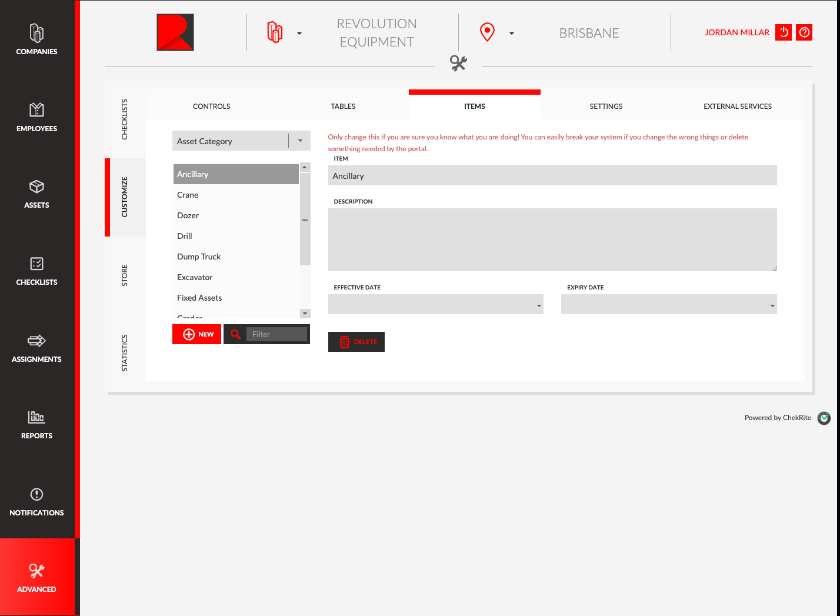The image size is (840, 616).
Task: Select Dump Truck in the list
Action: point(236,257)
